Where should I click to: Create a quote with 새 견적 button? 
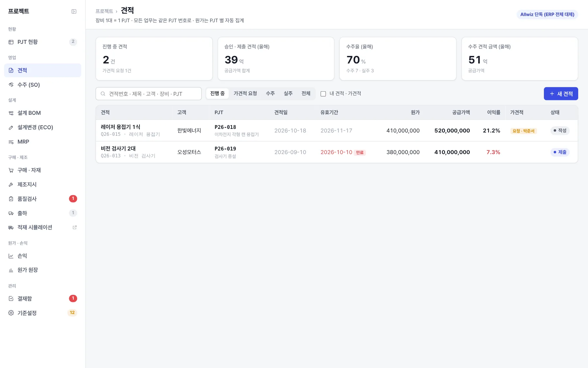click(x=561, y=94)
